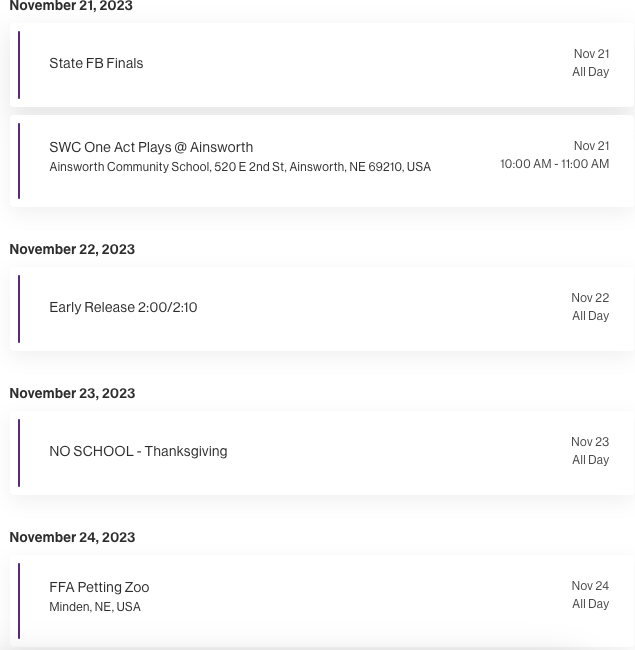The width and height of the screenshot is (635, 650).
Task: Click purple bar beside Early Release card
Action: tap(19, 309)
